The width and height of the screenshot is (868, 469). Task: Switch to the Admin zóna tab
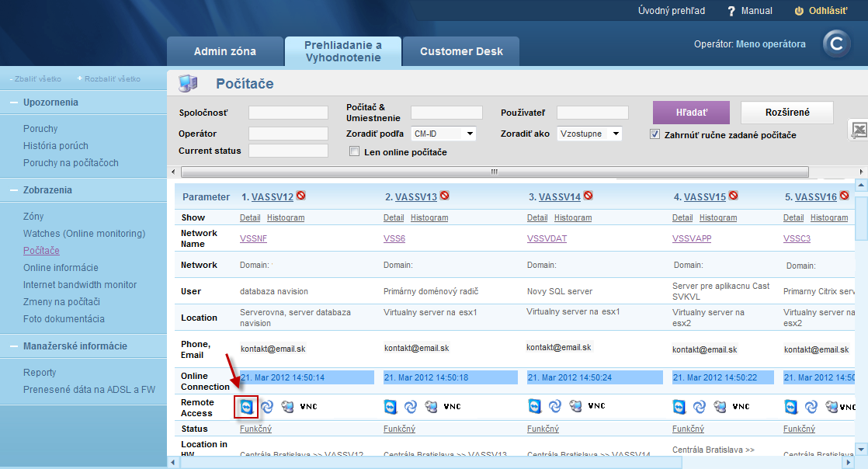pyautogui.click(x=224, y=51)
